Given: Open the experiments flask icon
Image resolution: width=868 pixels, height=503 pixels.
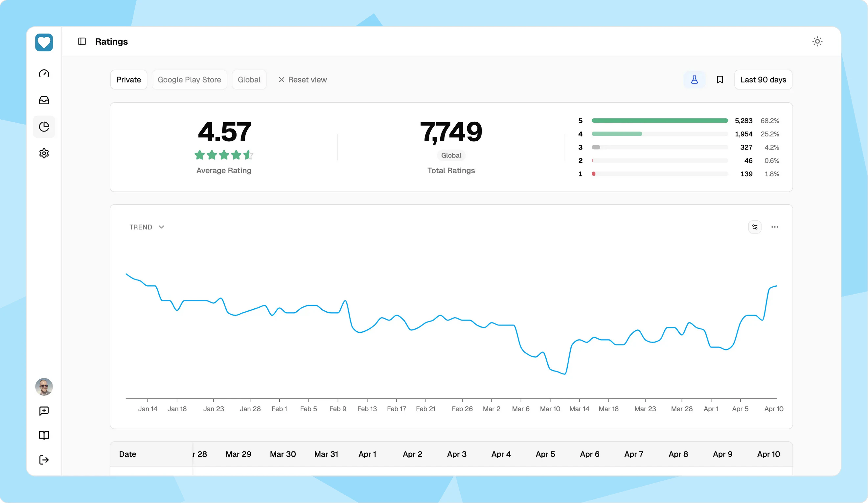Looking at the screenshot, I should (695, 80).
